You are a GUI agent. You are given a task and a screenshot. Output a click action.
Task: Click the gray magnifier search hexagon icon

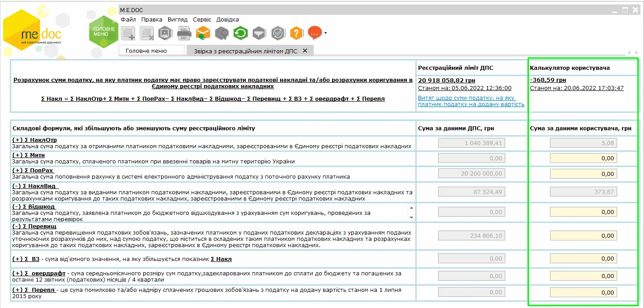coord(222,33)
